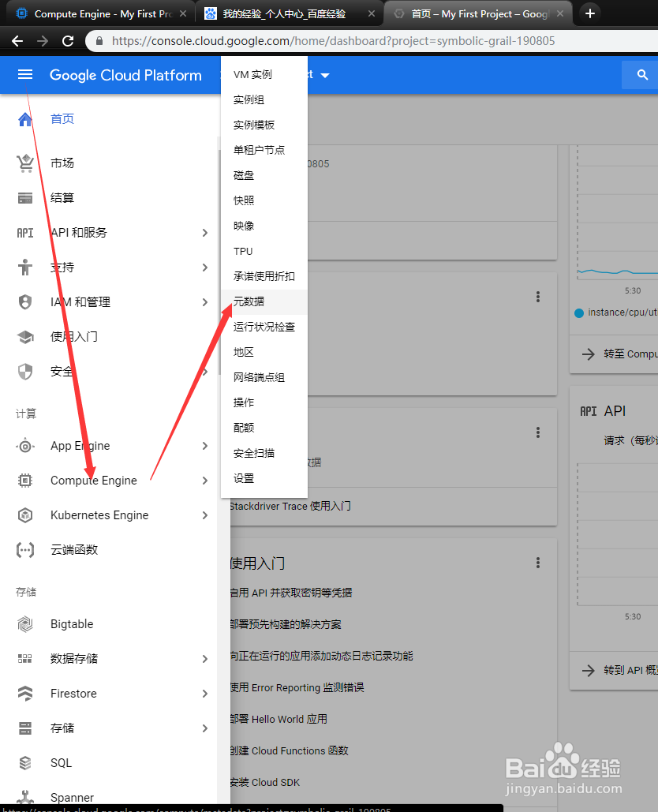Click the Storage icon
Screen dimensions: 658x812
pyautogui.click(x=24, y=728)
